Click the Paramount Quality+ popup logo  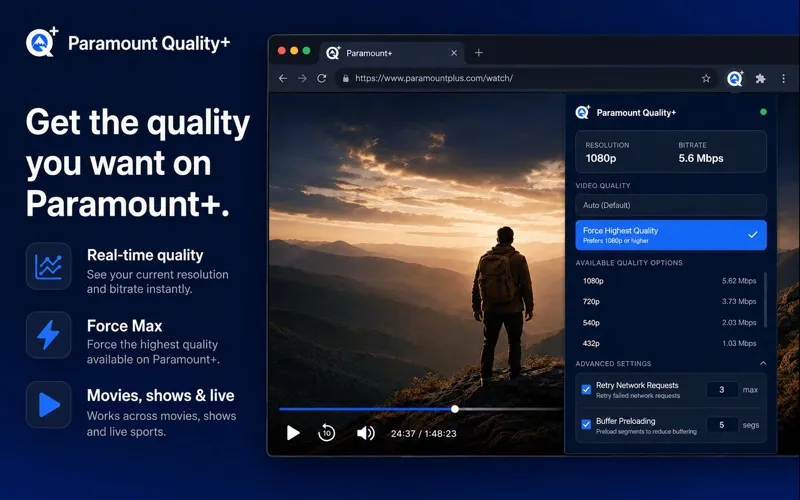583,112
